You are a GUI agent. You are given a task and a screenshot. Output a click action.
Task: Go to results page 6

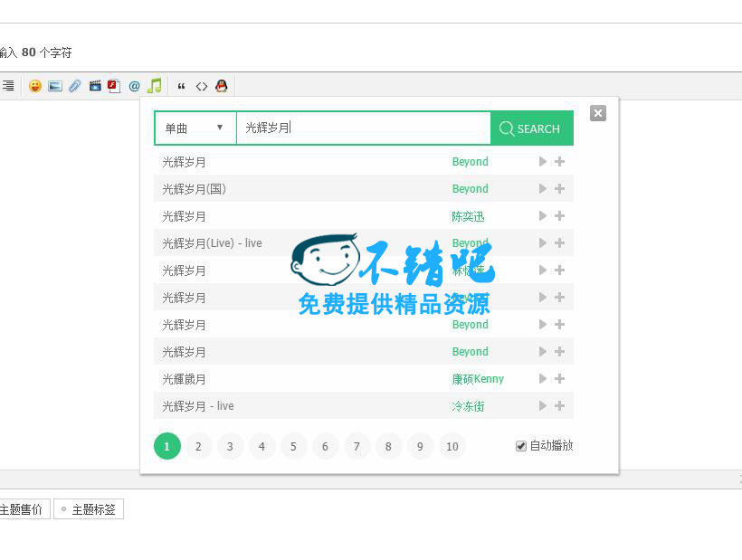coord(325,446)
